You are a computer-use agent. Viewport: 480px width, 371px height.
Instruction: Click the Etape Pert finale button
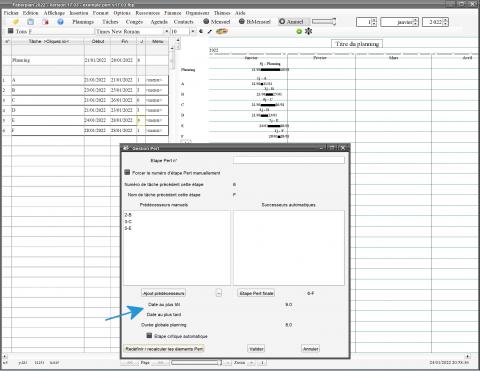(x=256, y=293)
